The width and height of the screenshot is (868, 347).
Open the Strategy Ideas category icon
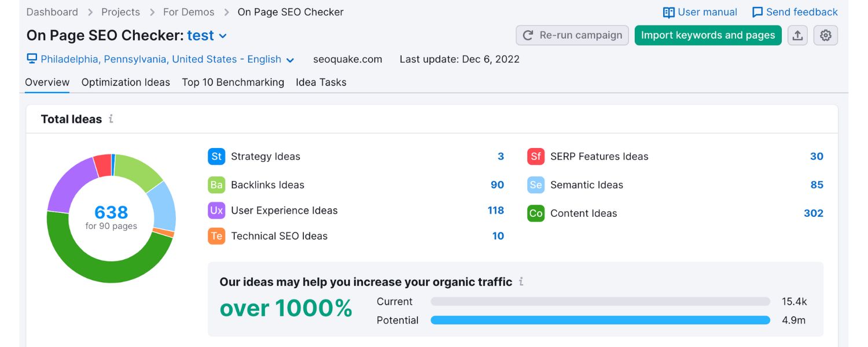(216, 156)
